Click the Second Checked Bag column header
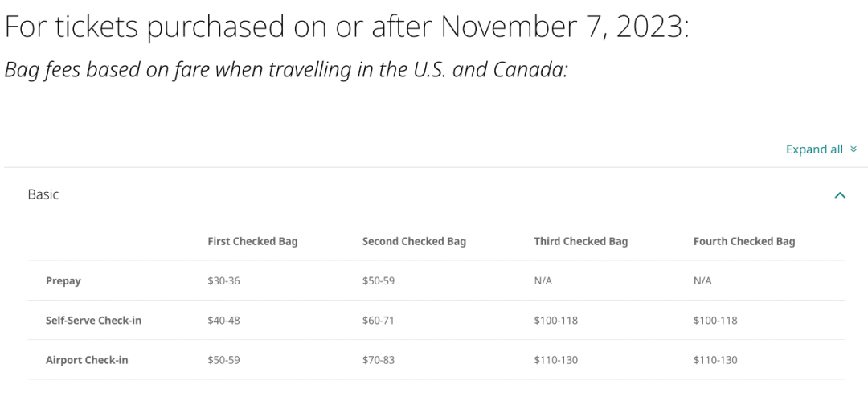This screenshot has width=868, height=397. point(414,241)
